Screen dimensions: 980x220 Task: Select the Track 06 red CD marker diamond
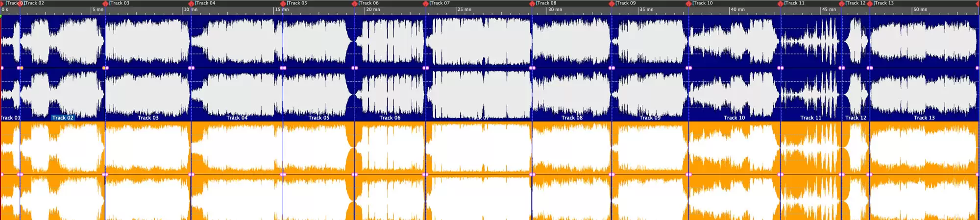tap(354, 3)
